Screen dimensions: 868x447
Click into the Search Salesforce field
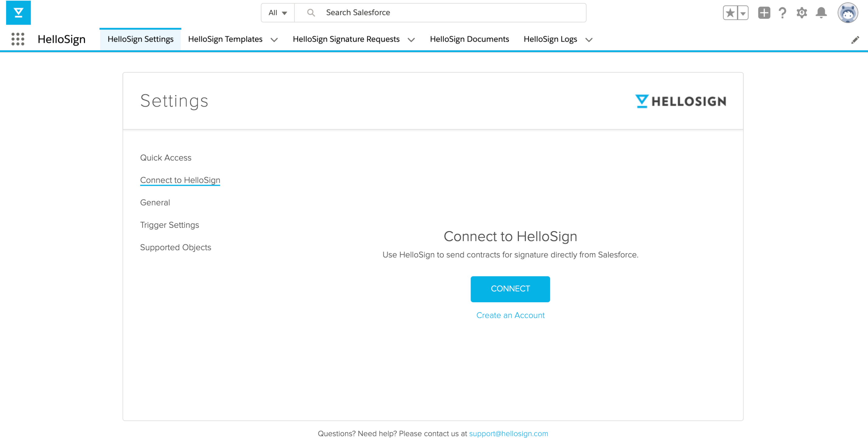pyautogui.click(x=440, y=13)
